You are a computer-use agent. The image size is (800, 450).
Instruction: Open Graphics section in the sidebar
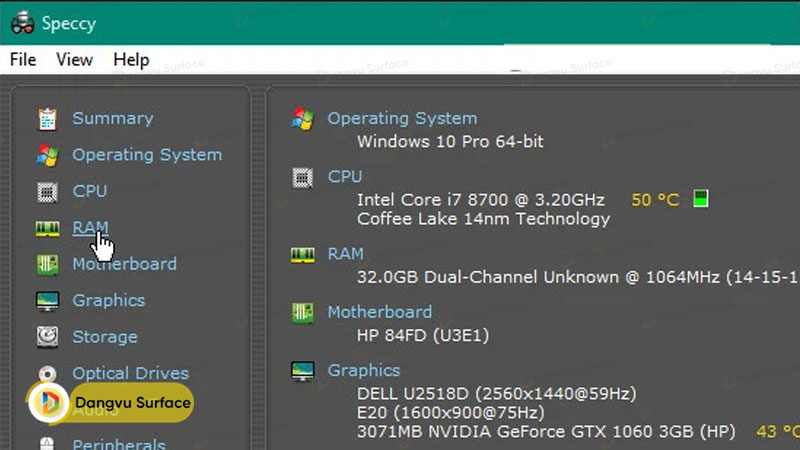109,301
